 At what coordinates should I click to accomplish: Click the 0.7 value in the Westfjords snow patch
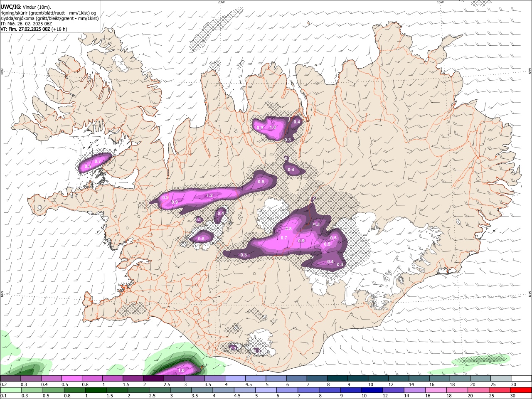click(98, 161)
